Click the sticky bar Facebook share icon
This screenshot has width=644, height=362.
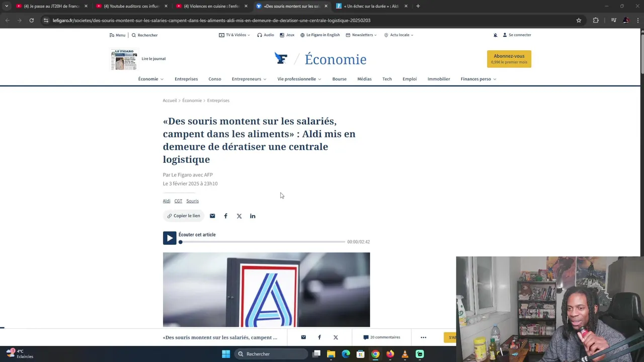point(319,337)
